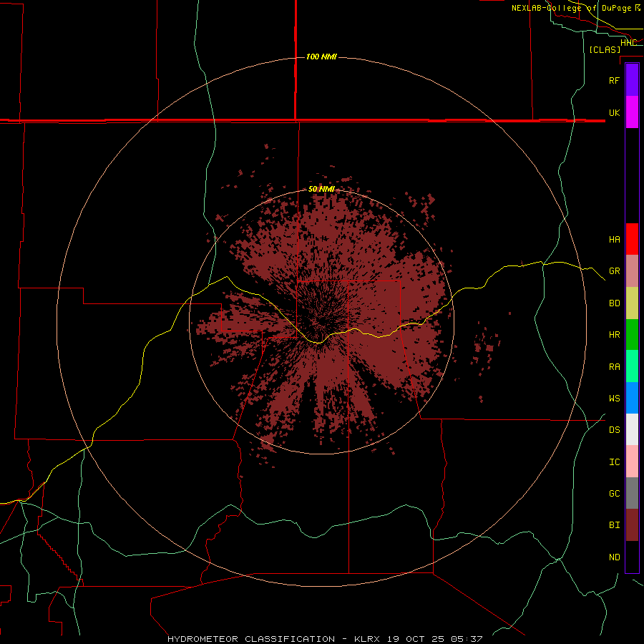Click the "RF" legend label
Screen dimensions: 644x644
614,80
